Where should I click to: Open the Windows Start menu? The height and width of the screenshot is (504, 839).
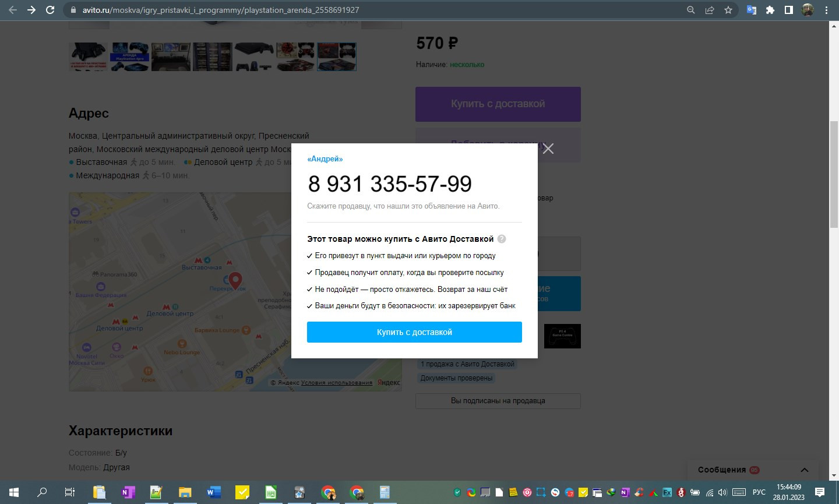[x=14, y=492]
